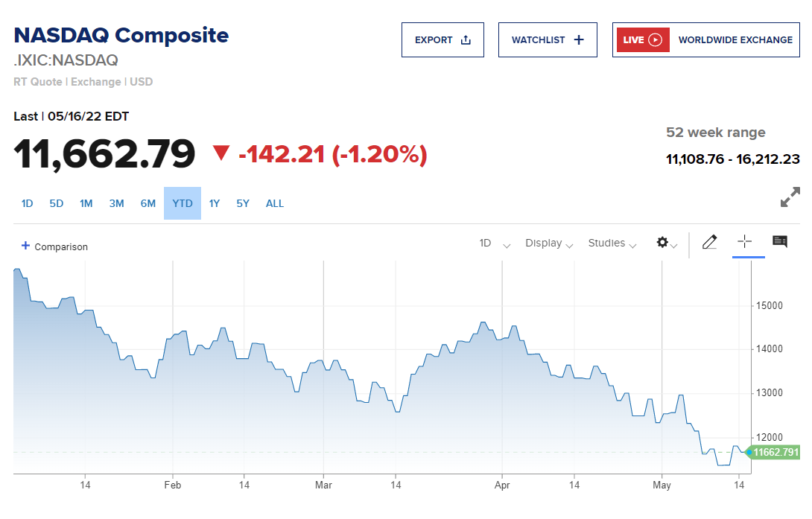
Task: Watch Live Worldwide Exchange
Action: (706, 39)
